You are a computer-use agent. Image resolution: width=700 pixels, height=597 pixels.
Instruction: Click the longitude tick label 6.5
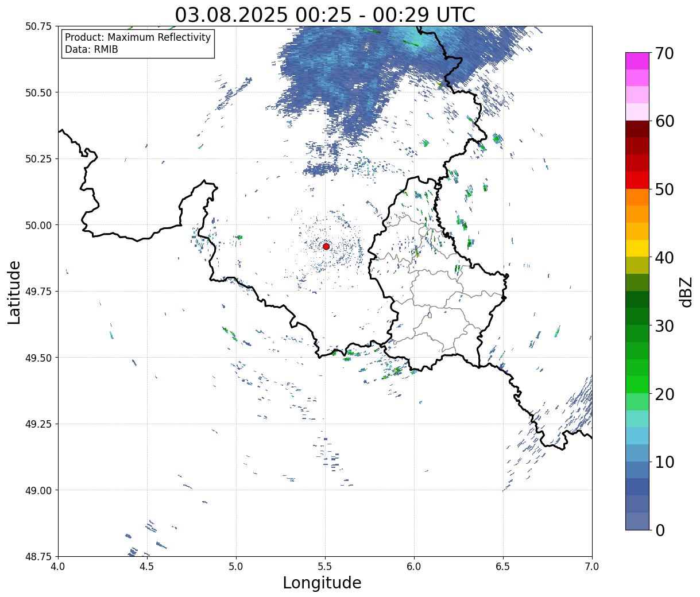pyautogui.click(x=503, y=566)
